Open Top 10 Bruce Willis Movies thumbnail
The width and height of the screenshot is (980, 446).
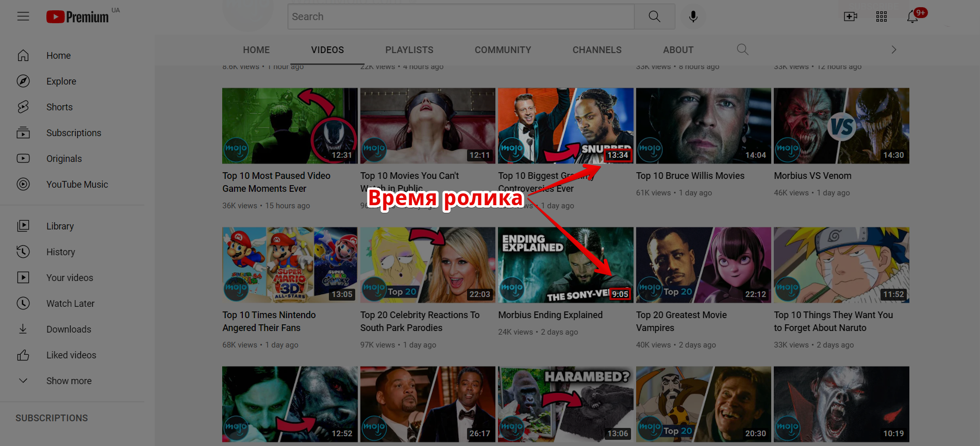pos(704,126)
